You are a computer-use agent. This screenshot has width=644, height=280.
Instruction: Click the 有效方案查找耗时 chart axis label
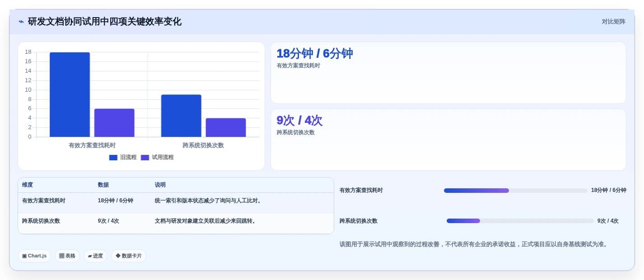pos(92,145)
